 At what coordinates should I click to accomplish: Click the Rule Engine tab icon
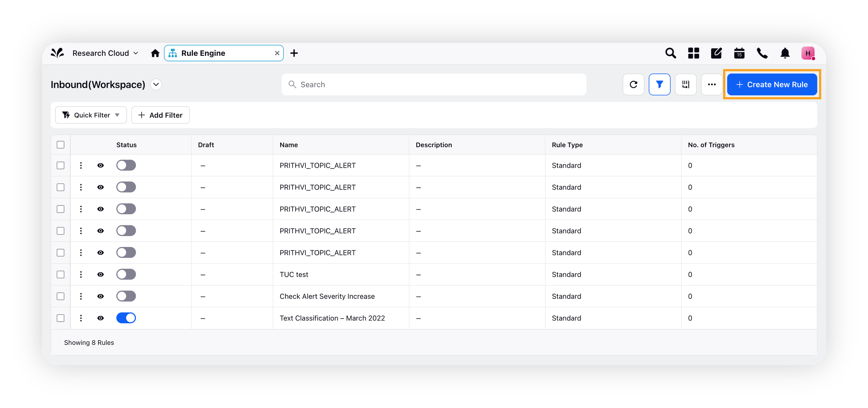(173, 53)
